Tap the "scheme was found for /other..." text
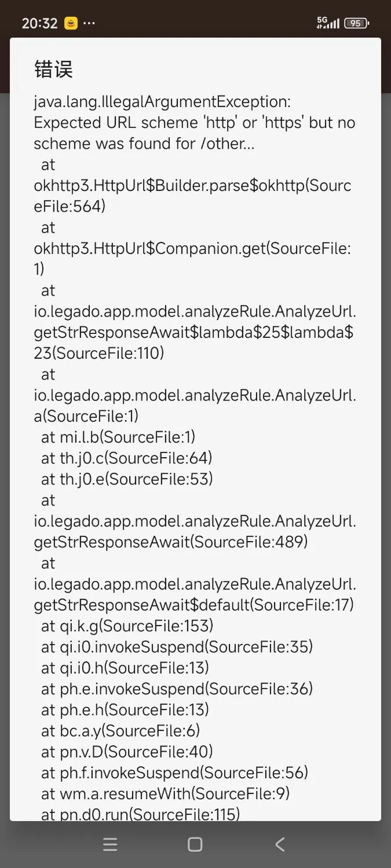The image size is (391, 868). (144, 144)
